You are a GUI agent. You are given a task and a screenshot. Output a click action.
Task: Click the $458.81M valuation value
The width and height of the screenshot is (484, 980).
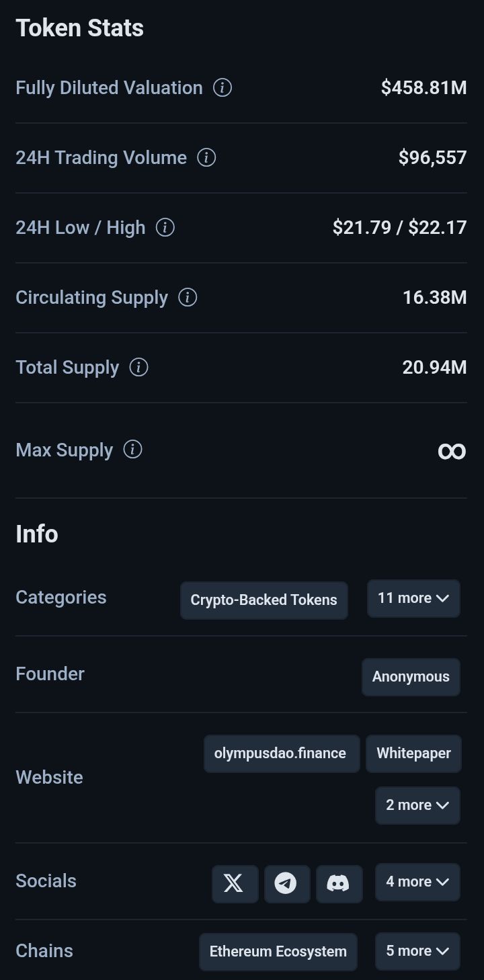(424, 87)
